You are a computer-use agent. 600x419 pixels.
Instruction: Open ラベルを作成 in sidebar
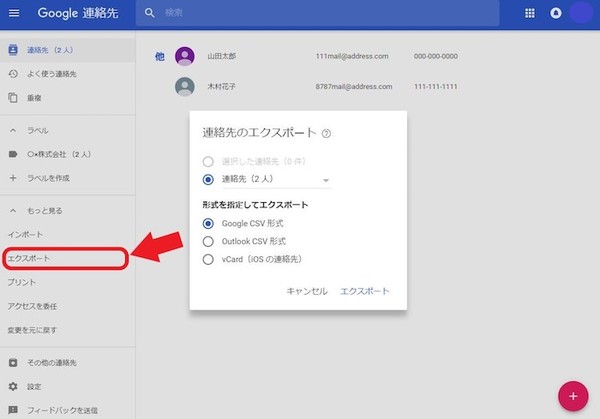click(x=50, y=178)
